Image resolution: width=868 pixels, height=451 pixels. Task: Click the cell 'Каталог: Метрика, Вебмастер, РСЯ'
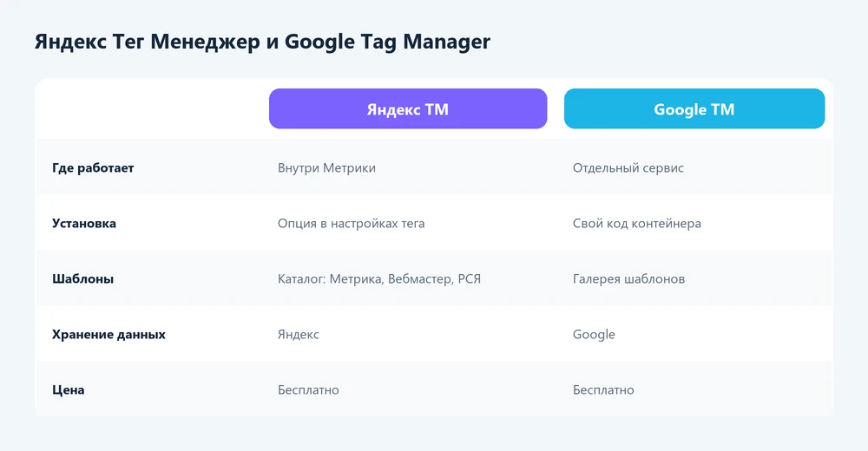379,279
